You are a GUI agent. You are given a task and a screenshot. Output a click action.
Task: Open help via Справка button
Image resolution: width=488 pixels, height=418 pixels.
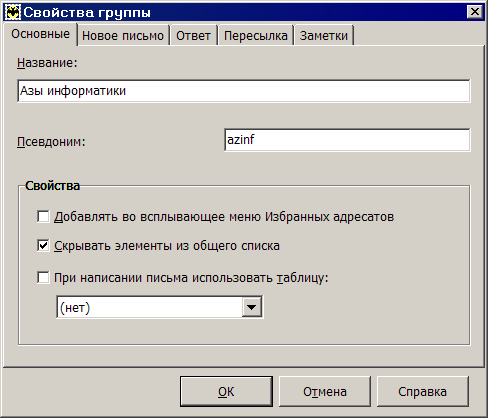[422, 392]
